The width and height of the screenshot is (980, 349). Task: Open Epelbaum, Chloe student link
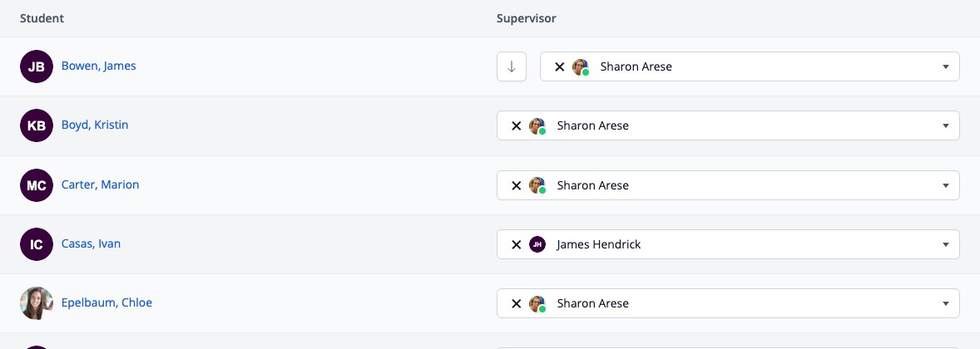click(106, 302)
